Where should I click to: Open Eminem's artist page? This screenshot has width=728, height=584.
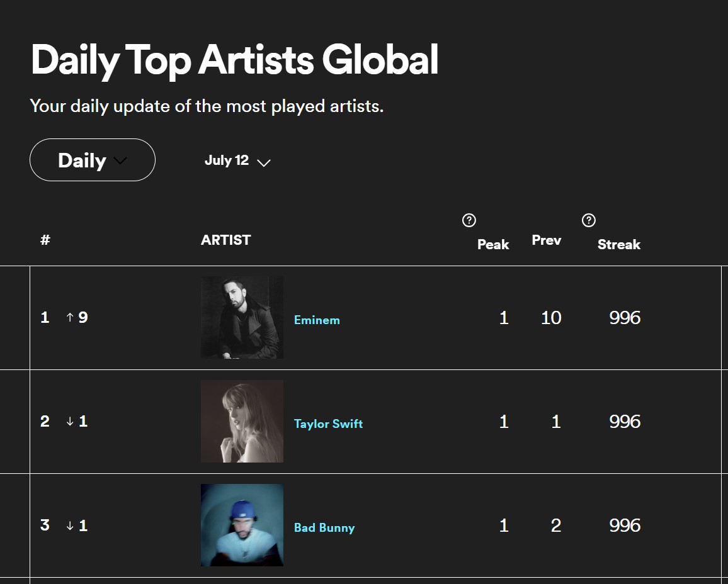pos(317,320)
